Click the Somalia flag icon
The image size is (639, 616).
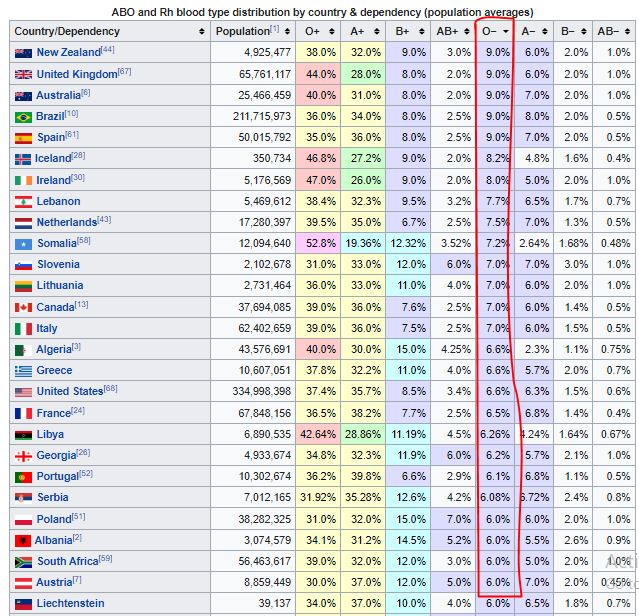tap(23, 244)
